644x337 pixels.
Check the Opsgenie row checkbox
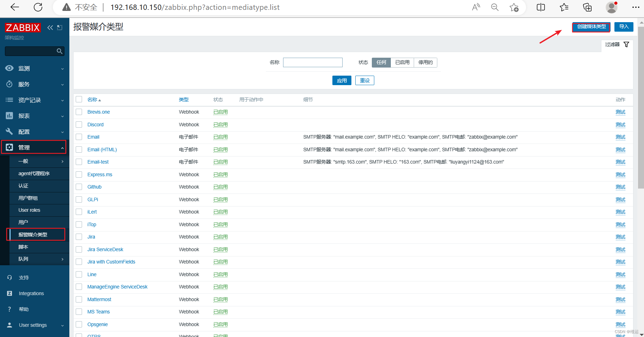coord(79,324)
